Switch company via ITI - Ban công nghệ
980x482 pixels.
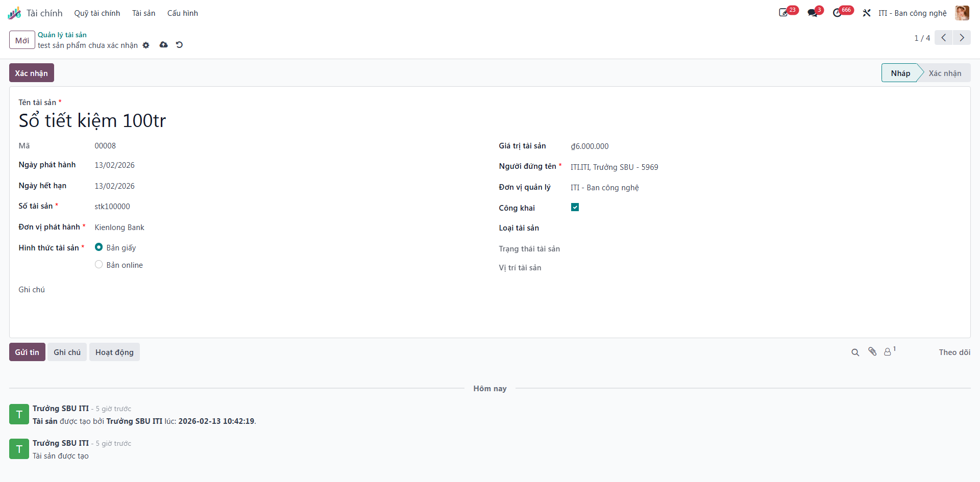coord(912,13)
